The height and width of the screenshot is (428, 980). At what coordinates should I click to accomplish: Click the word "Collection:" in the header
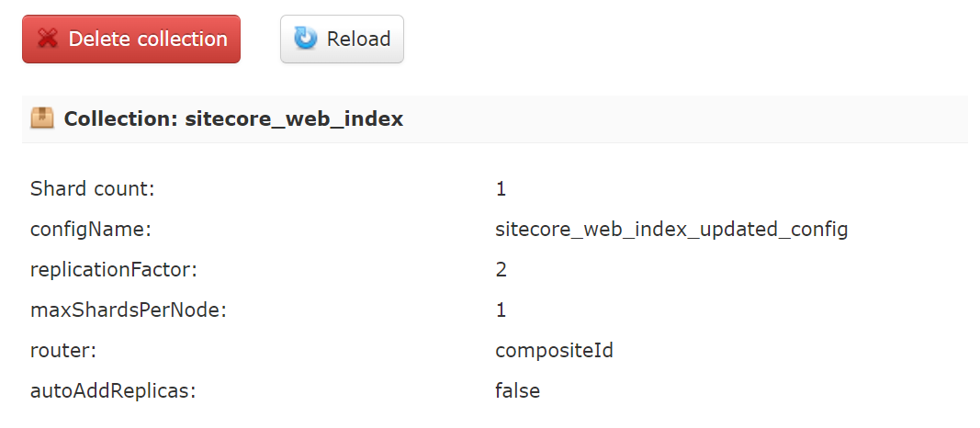(120, 119)
